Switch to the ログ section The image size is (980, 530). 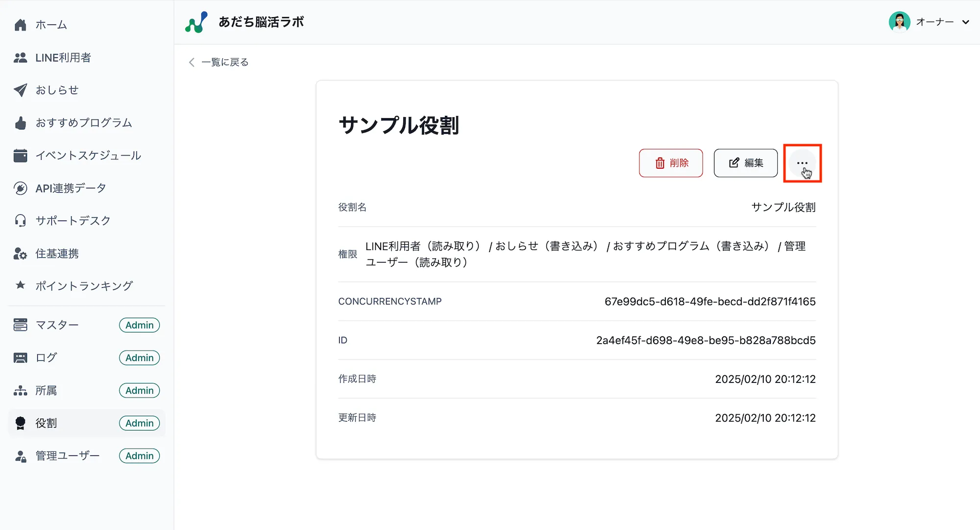(x=46, y=357)
